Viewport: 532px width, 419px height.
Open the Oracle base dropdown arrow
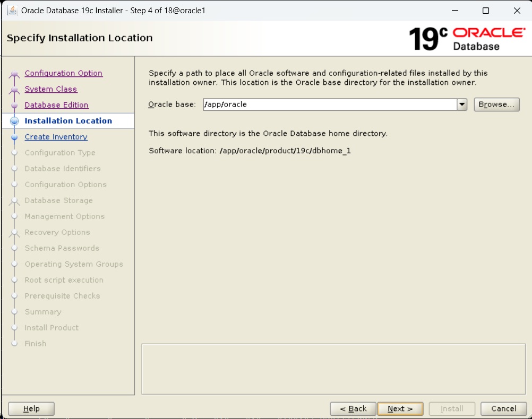[x=462, y=104]
